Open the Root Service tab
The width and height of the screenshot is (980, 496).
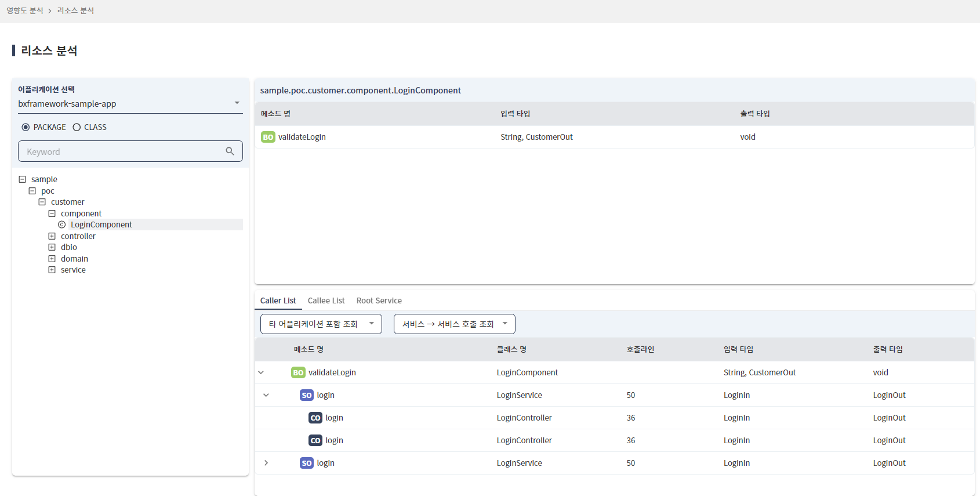point(379,301)
